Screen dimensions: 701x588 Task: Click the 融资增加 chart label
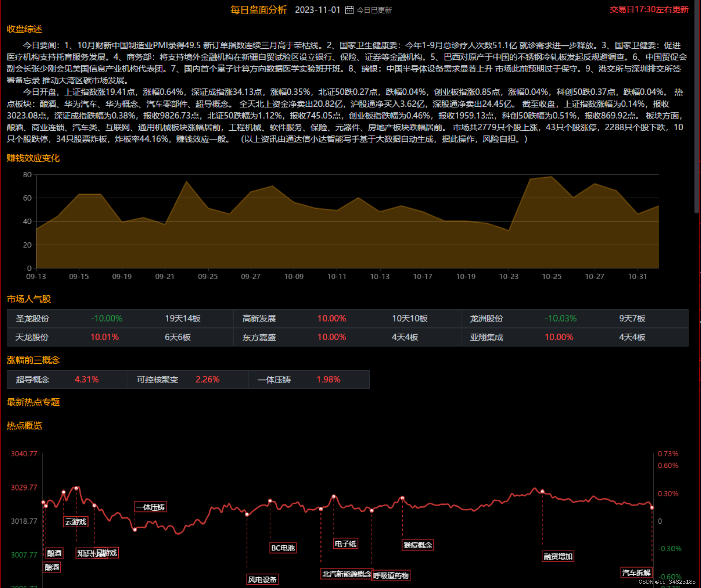click(558, 557)
